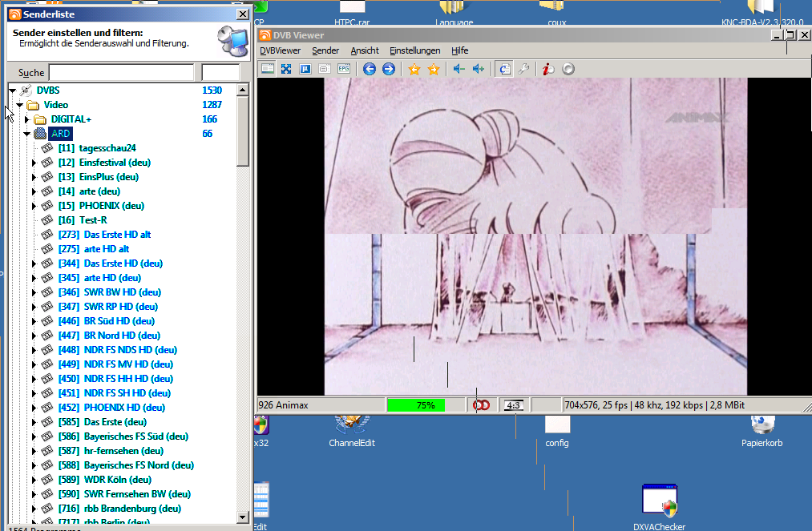812x531 pixels.
Task: Select channel [587] hr-fernsehen (deu)
Action: (111, 451)
